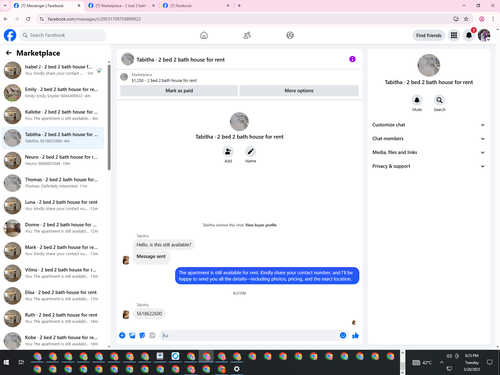
Task: Click the Mark as paid button
Action: (179, 91)
